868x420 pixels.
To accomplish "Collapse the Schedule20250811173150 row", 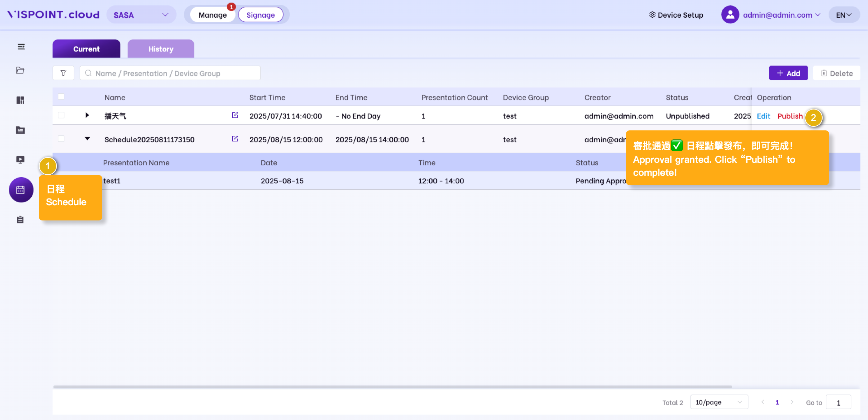I will [x=87, y=139].
